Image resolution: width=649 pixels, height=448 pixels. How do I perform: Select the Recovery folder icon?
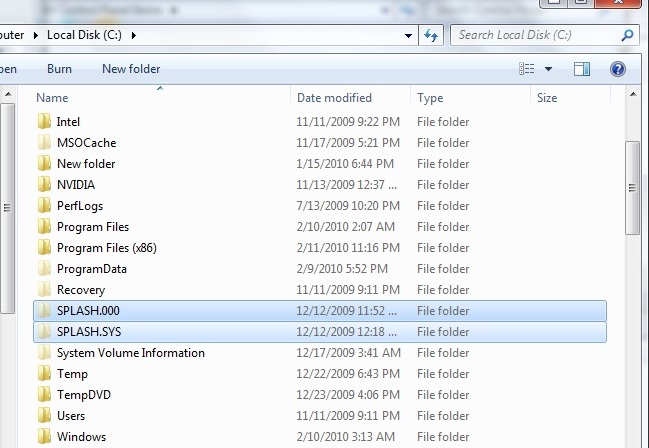pyautogui.click(x=44, y=290)
